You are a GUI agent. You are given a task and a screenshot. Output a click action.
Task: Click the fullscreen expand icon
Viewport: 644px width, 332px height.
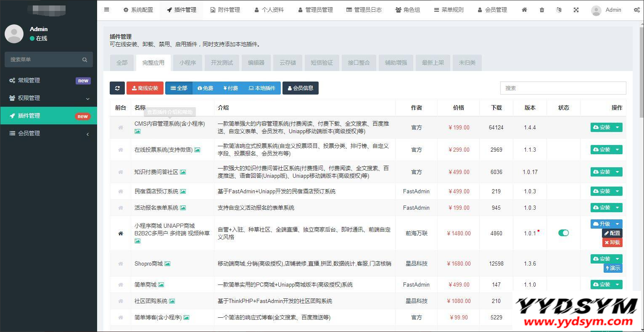click(x=576, y=10)
